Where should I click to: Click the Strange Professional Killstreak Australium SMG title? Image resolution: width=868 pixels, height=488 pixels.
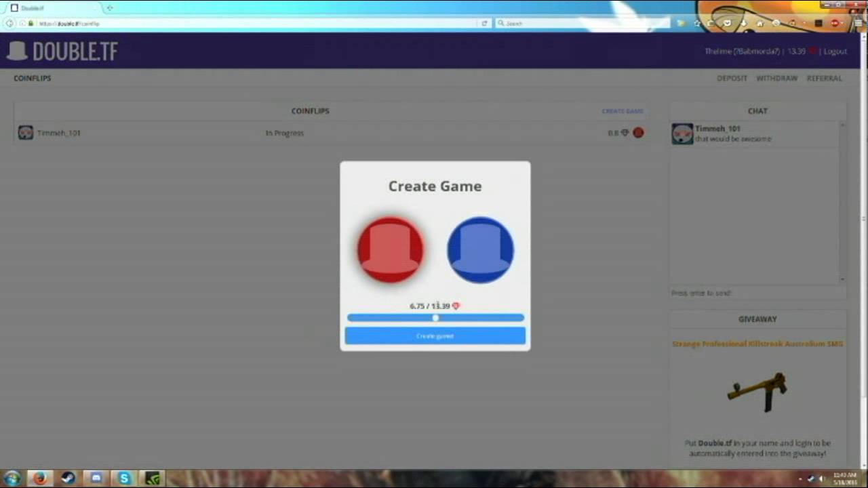(757, 344)
